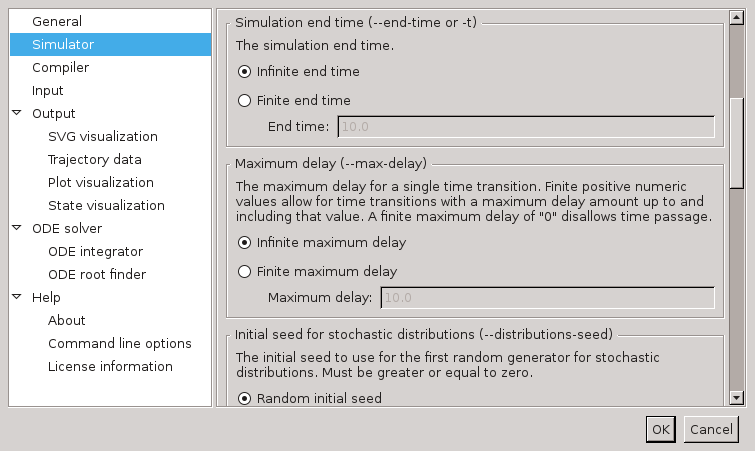Click the End time input field

click(x=526, y=126)
